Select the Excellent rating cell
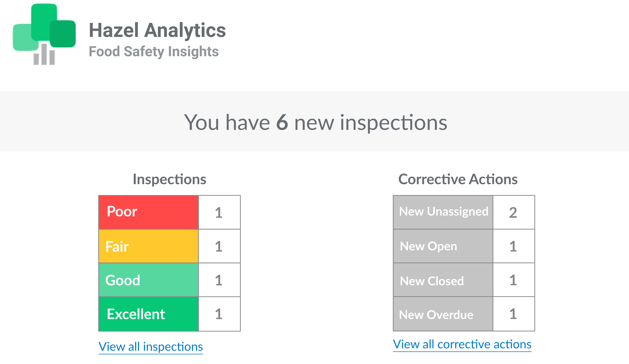This screenshot has height=364, width=629. pos(148,314)
